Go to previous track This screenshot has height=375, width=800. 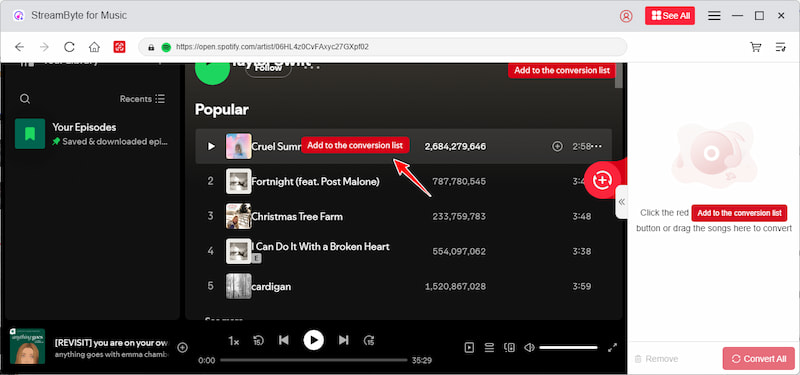coord(284,340)
